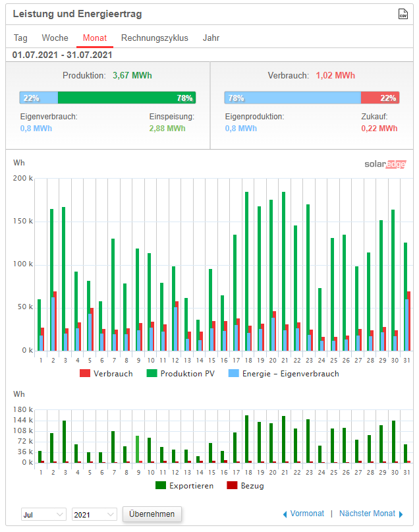Export chart data with CSV icon
The height and width of the screenshot is (532, 419).
tap(403, 14)
